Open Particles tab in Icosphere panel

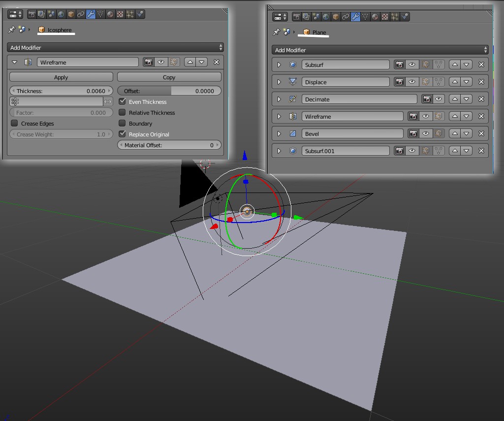(130, 14)
